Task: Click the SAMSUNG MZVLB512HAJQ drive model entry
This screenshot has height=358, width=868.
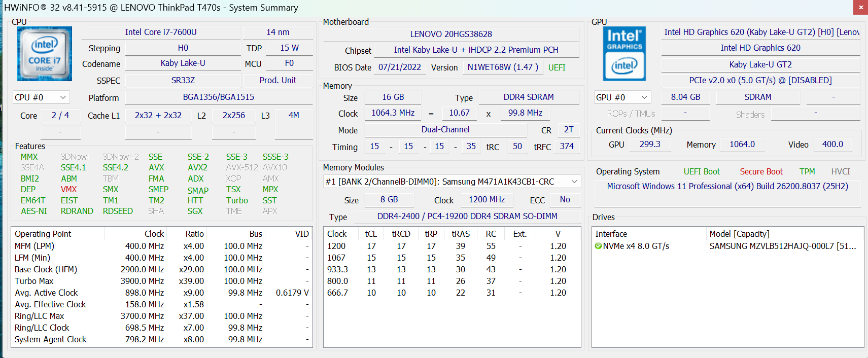Action: pyautogui.click(x=782, y=246)
